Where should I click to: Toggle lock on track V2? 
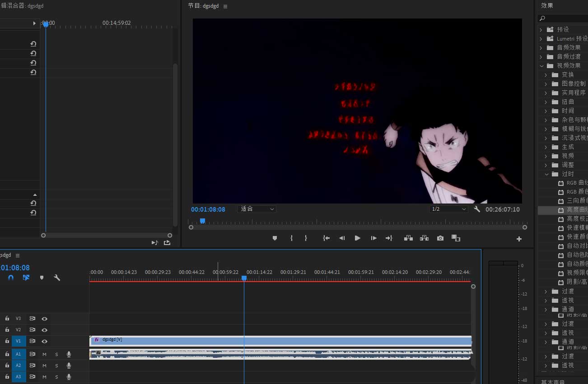[x=7, y=330]
